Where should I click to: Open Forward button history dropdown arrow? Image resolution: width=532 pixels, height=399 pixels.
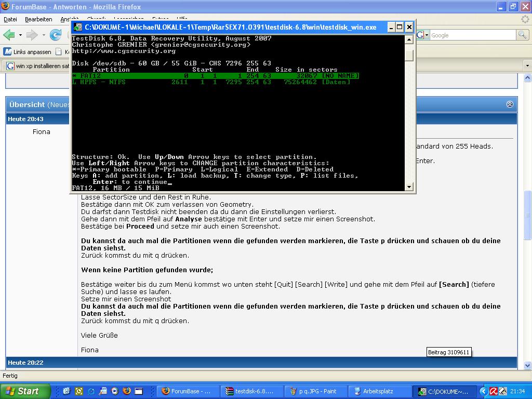44,35
